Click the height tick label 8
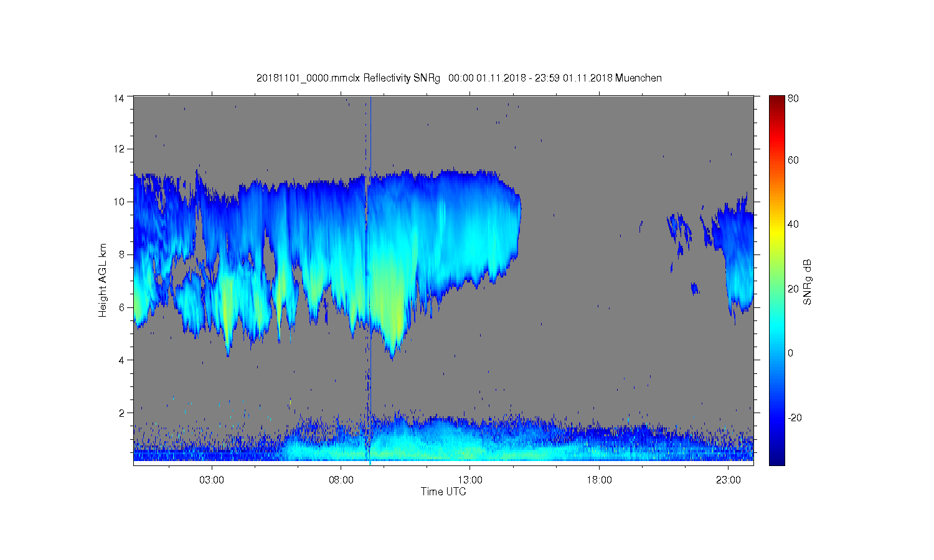 (x=121, y=254)
